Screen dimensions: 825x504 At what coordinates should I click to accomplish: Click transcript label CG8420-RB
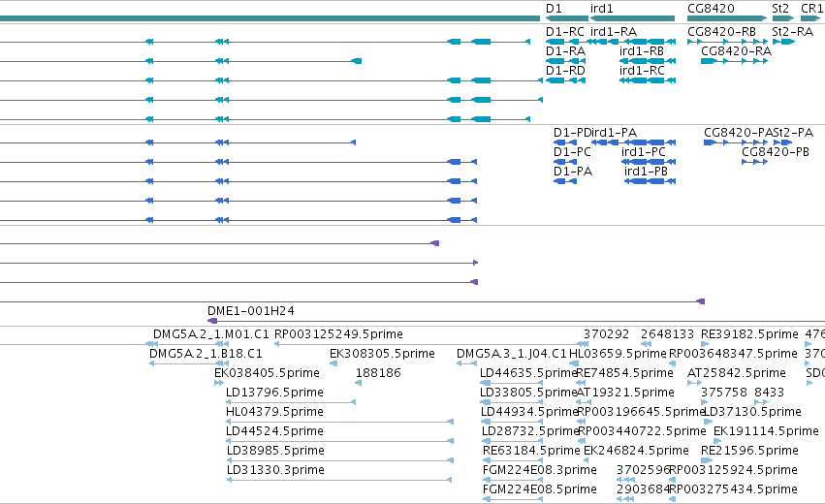pos(721,32)
